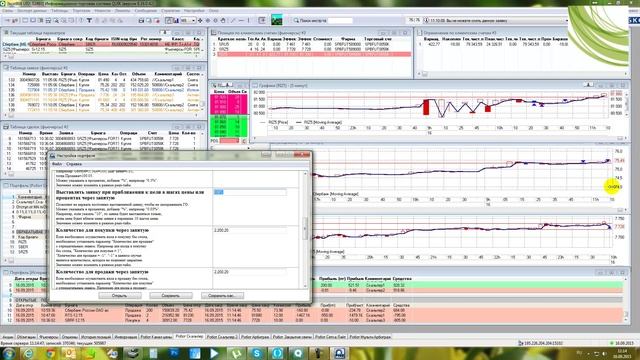
Task: Switch to the Robot Арбитраж tab
Action: pyautogui.click(x=255, y=337)
